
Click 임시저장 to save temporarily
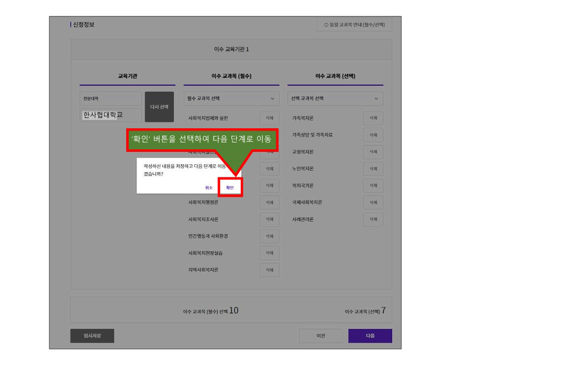point(92,336)
